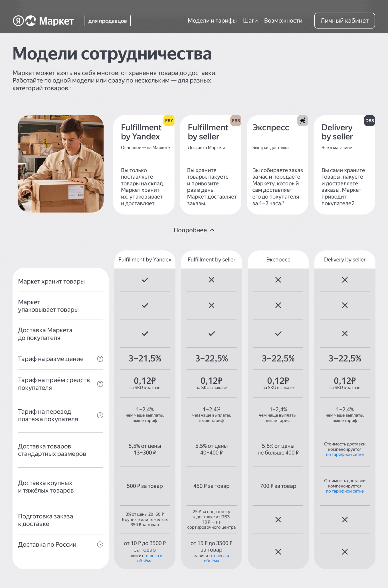Click the Маркет хранит товары row label
The height and width of the screenshot is (588, 388).
click(x=51, y=282)
